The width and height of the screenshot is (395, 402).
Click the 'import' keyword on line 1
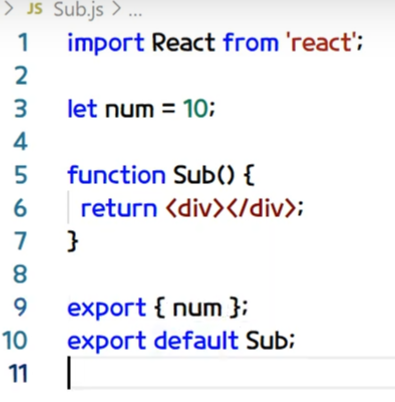point(106,43)
